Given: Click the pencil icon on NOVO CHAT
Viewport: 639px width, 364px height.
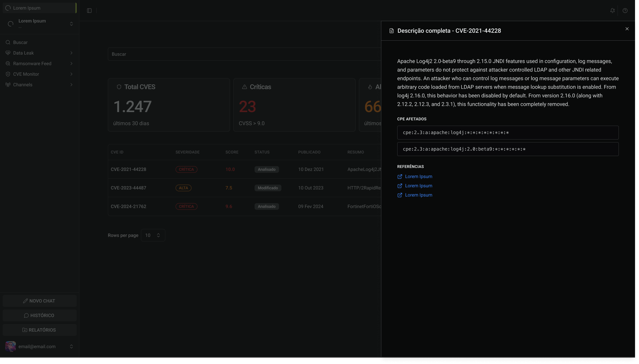Looking at the screenshot, I should click(x=25, y=301).
